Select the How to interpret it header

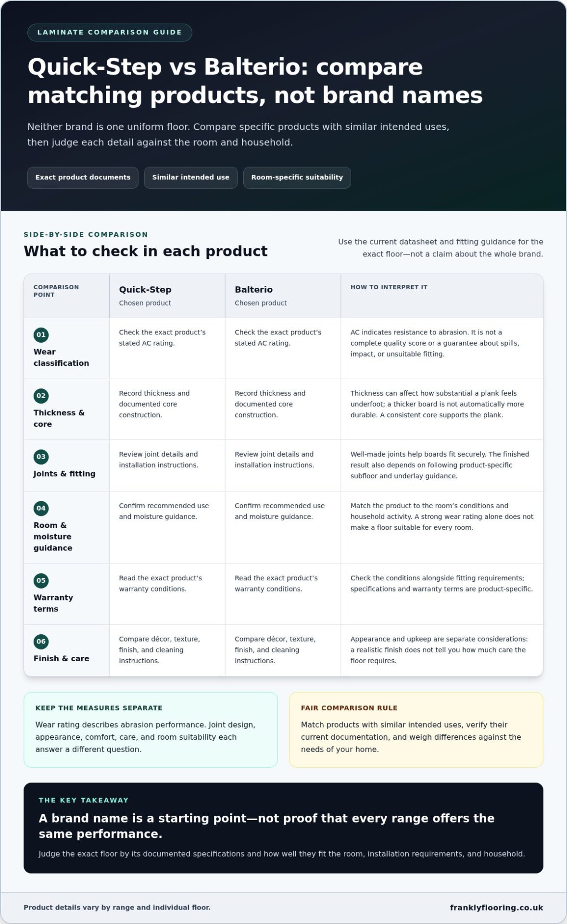coord(442,296)
